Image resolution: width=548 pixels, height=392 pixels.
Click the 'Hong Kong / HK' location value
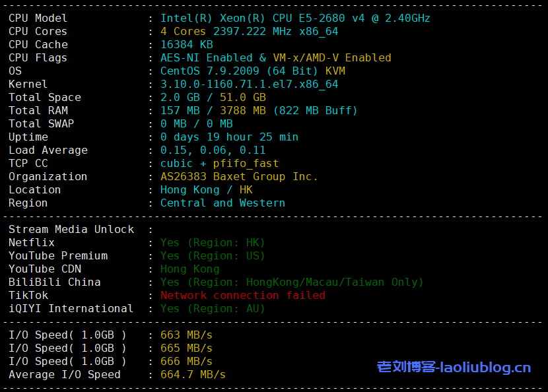(x=206, y=190)
